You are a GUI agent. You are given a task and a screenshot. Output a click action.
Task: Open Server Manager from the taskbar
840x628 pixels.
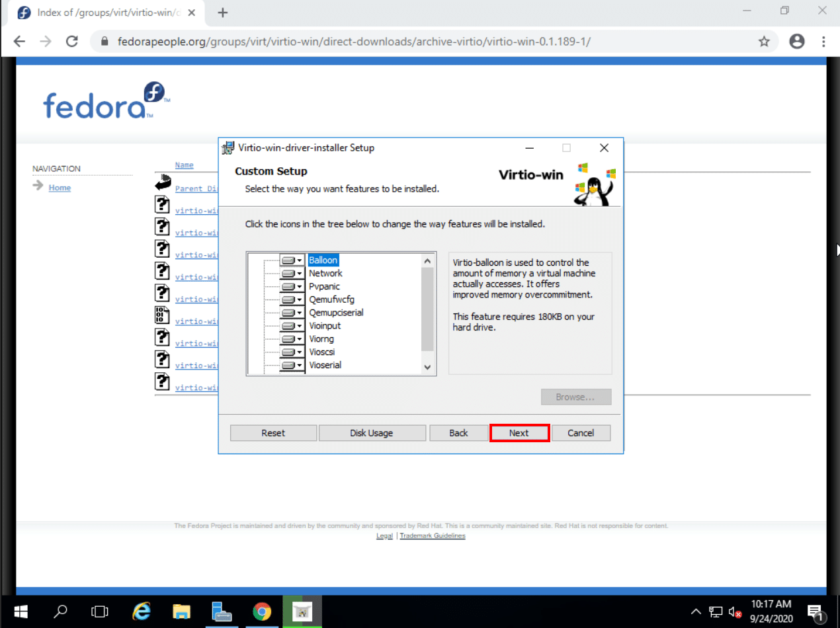click(x=222, y=611)
